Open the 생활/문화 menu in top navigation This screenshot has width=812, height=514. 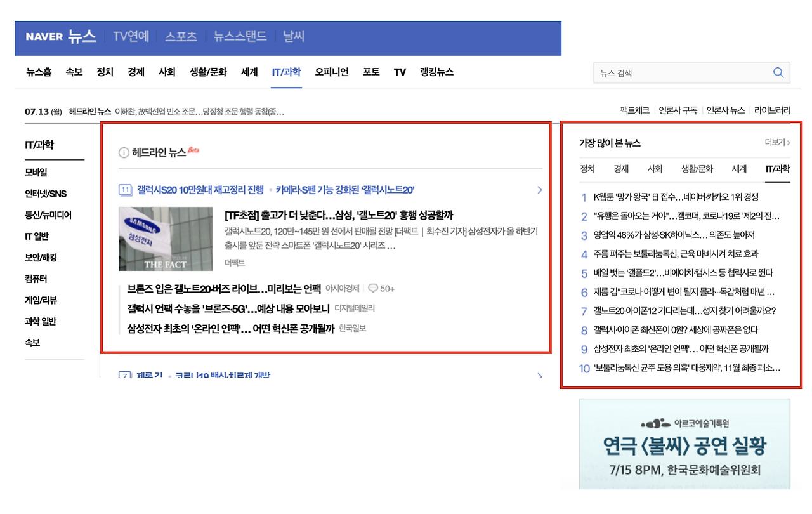[x=208, y=72]
